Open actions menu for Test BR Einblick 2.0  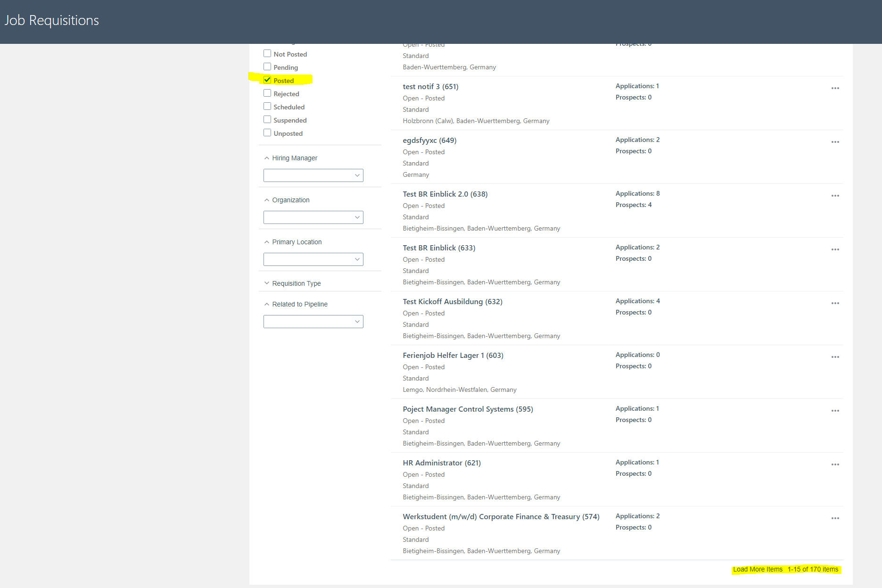coord(835,196)
